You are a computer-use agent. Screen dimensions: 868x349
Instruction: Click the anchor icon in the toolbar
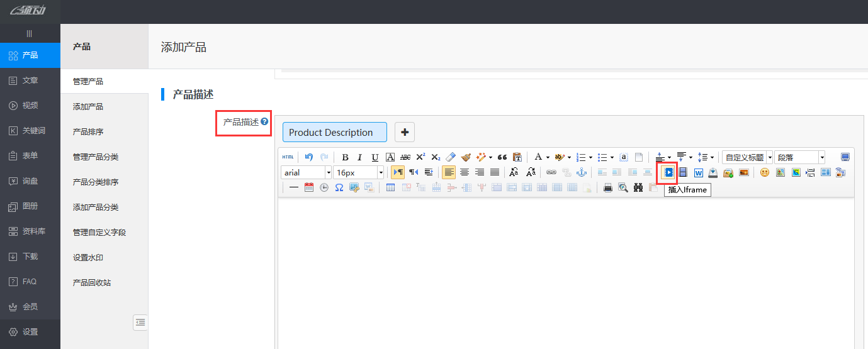[x=582, y=172]
